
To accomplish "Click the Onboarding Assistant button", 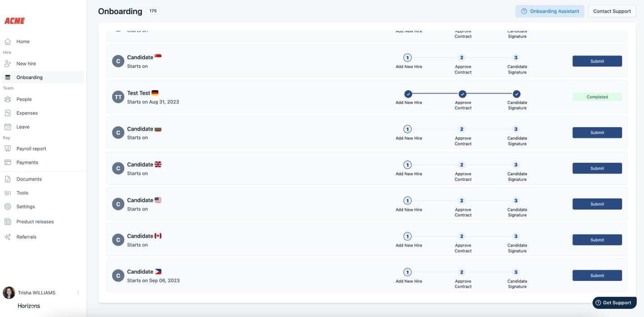I will click(x=549, y=11).
